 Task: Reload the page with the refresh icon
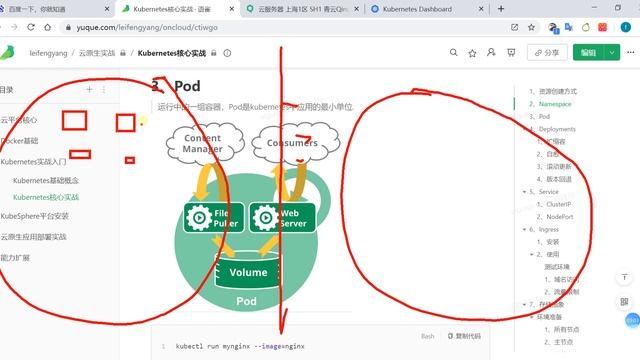[x=31, y=27]
